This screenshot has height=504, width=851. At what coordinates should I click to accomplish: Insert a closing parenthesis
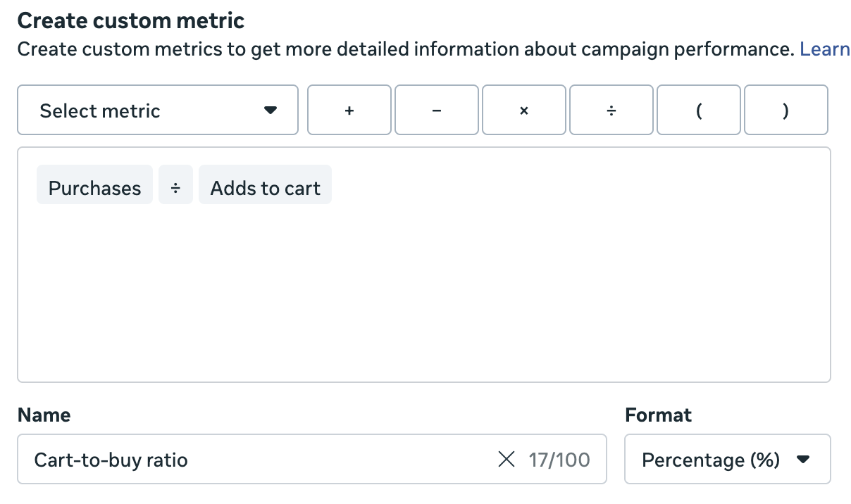pyautogui.click(x=785, y=110)
